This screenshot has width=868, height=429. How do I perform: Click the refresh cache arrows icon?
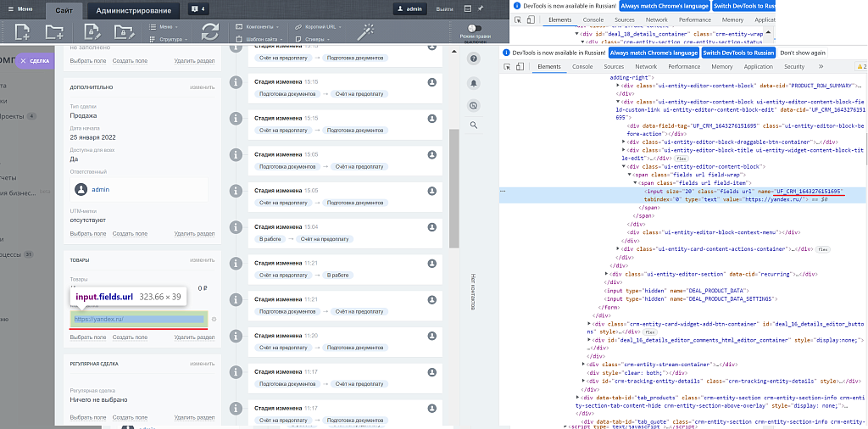[209, 32]
